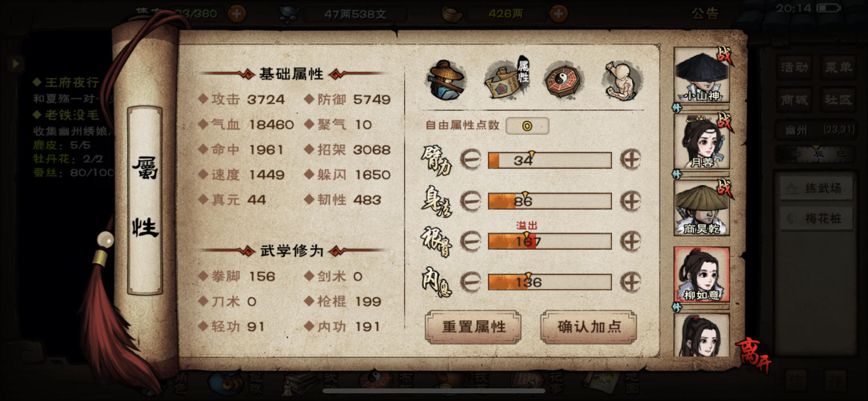The image size is (868, 401).
Task: Add gold ingots with the plus icon
Action: 558,14
